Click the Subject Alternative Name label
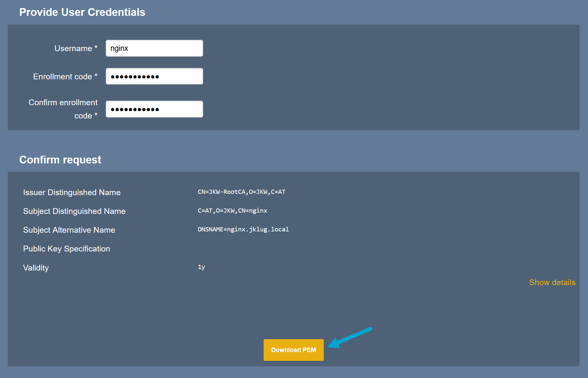The image size is (588, 378). point(69,230)
